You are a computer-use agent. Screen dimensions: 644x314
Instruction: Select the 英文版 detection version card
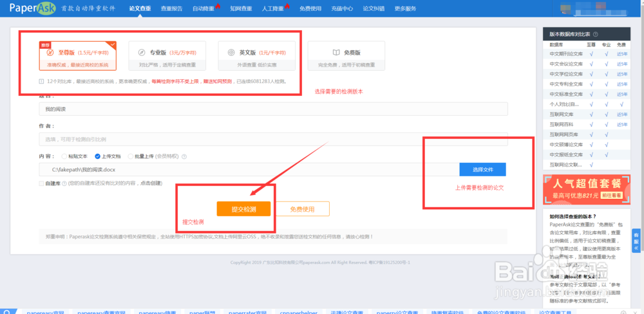pos(257,56)
